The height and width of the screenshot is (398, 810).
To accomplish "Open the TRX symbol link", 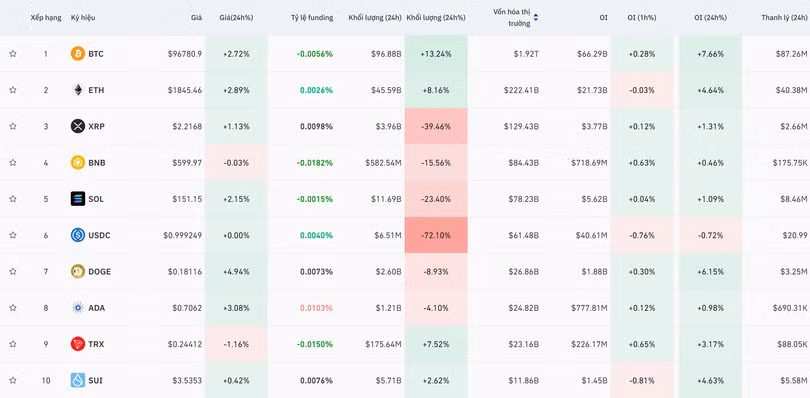I will pyautogui.click(x=96, y=344).
